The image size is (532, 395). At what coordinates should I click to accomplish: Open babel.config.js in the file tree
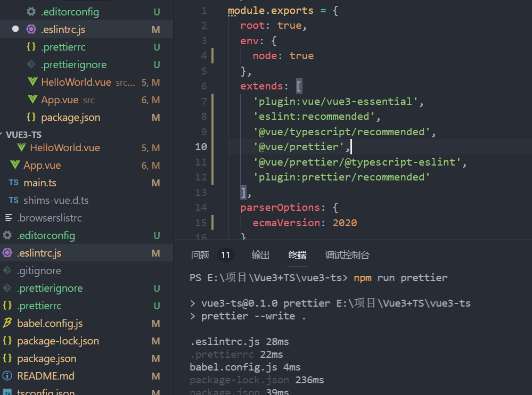click(x=86, y=323)
